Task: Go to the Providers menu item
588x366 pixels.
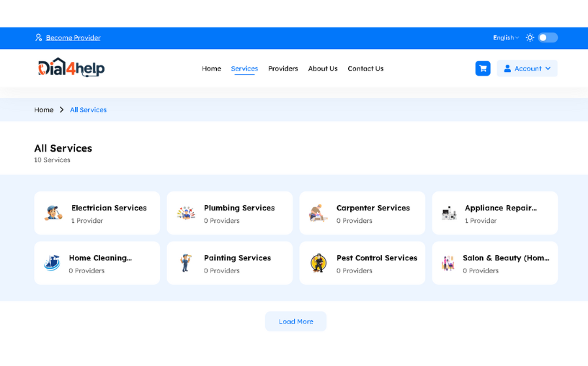Action: [283, 69]
